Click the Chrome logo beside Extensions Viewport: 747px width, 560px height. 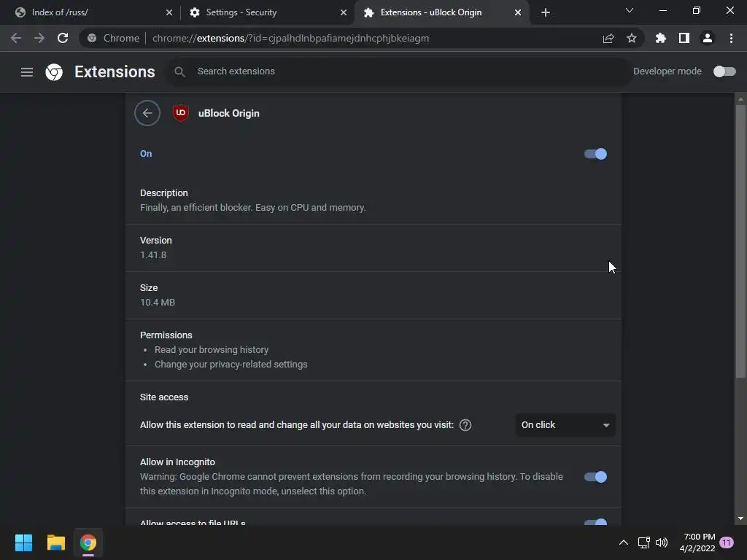[54, 72]
